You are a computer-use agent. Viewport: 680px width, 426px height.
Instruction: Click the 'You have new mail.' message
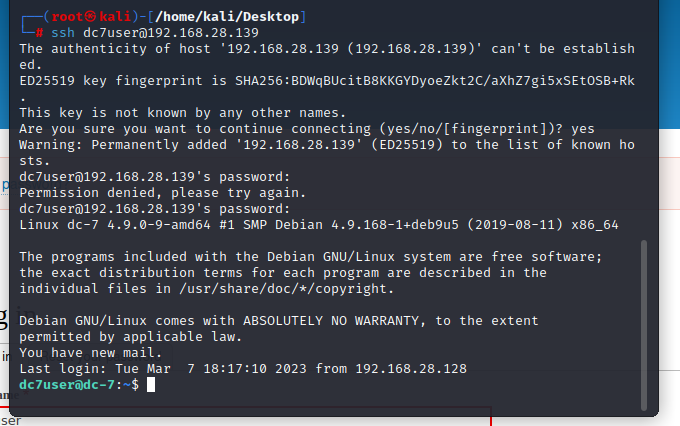pos(91,353)
